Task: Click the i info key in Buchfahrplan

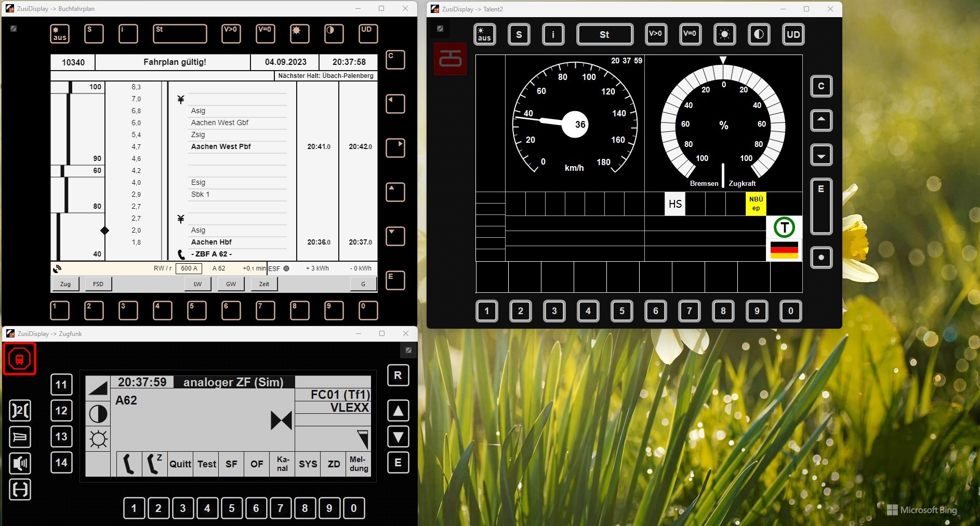Action: tap(128, 34)
